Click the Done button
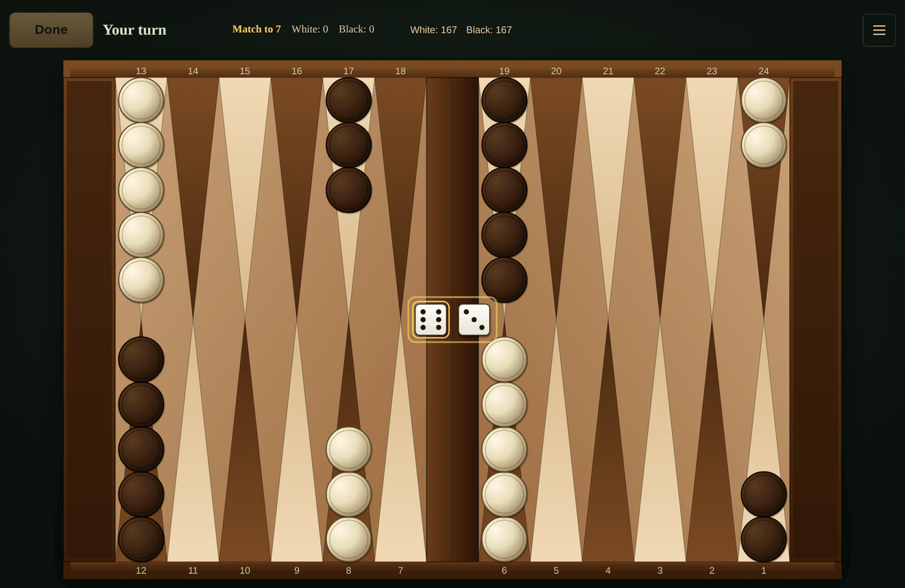The image size is (905, 588). pos(51,30)
